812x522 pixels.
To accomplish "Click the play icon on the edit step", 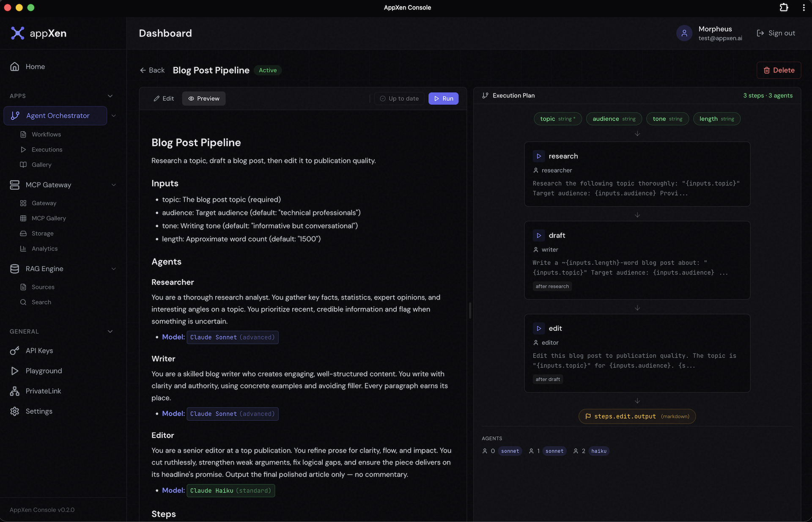I will 539,329.
